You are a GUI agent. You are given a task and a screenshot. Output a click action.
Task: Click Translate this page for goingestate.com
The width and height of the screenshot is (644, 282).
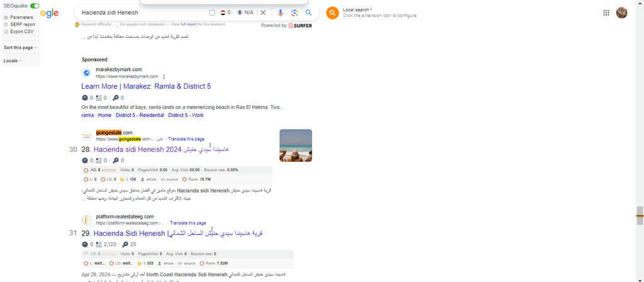pyautogui.click(x=186, y=139)
